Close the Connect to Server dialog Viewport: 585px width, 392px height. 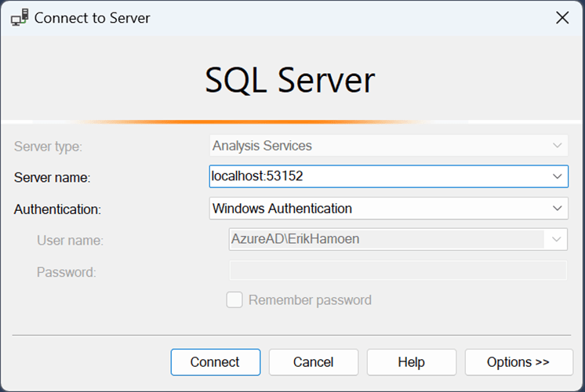pyautogui.click(x=561, y=17)
